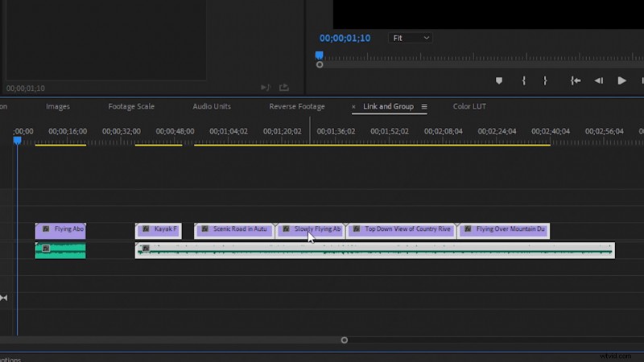The image size is (644, 362).
Task: Select the long audio clip under Kayak F
Action: coord(375,250)
